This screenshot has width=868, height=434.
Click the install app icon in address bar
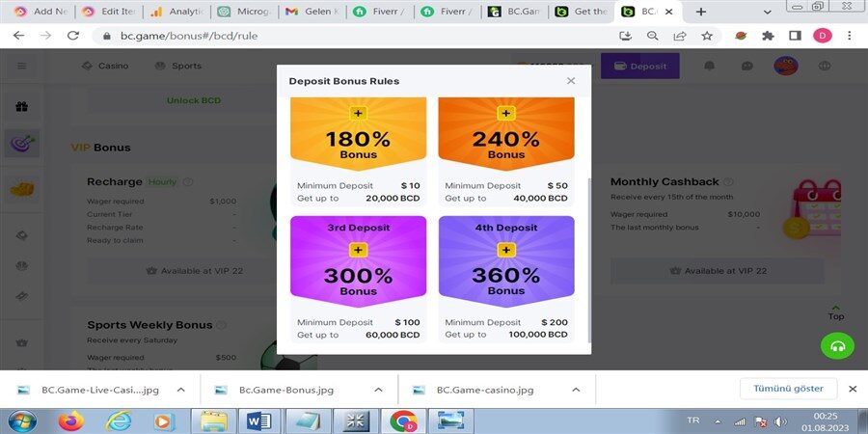tap(626, 36)
